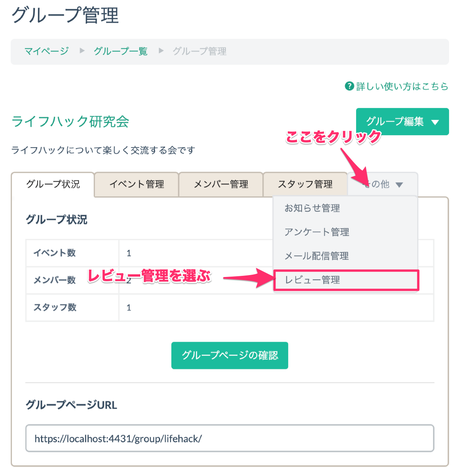Click the マイページ breadcrumb link

pyautogui.click(x=46, y=51)
